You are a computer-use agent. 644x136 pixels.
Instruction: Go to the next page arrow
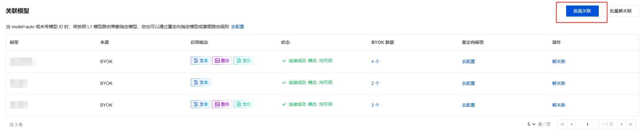click(622, 124)
